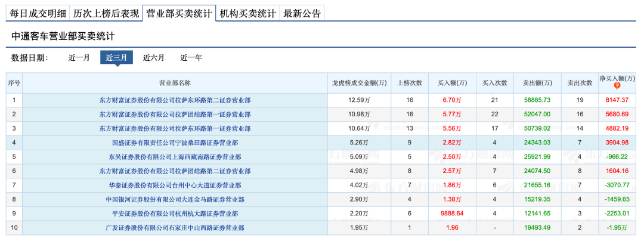Show data for 近一年
This screenshot has height=241, width=644.
pos(191,57)
